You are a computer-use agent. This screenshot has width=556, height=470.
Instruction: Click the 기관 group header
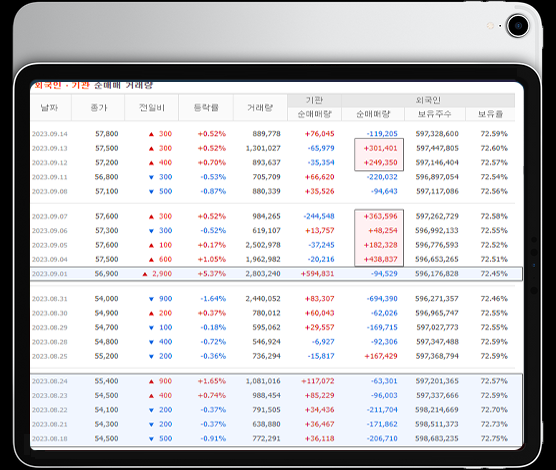coord(315,101)
